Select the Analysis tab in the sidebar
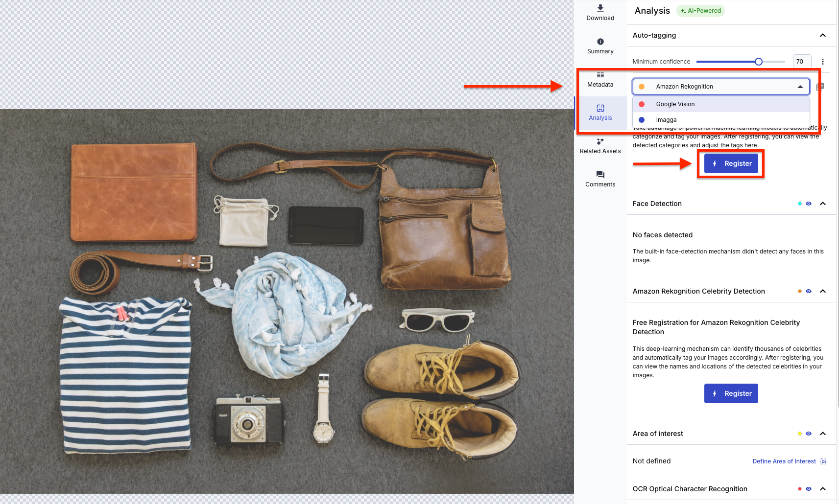This screenshot has width=839, height=504. (600, 113)
